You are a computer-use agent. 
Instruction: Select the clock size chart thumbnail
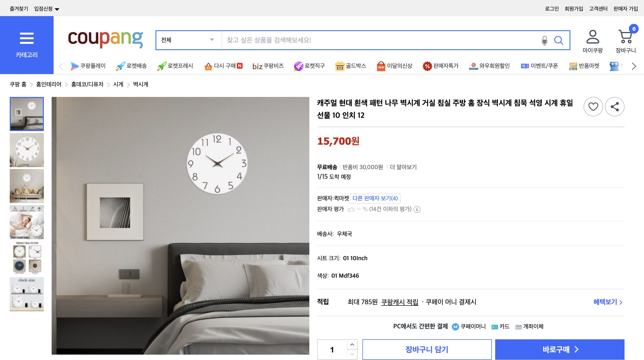pyautogui.click(x=27, y=294)
